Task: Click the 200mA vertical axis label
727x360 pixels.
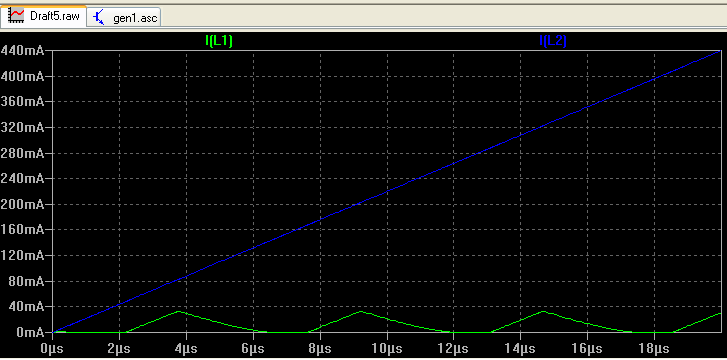Action: [x=22, y=205]
